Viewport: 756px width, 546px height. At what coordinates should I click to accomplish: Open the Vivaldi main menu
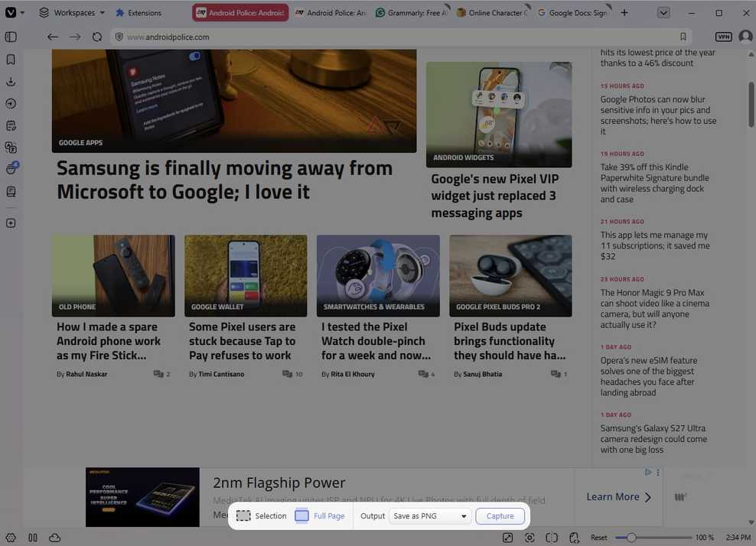(x=14, y=12)
